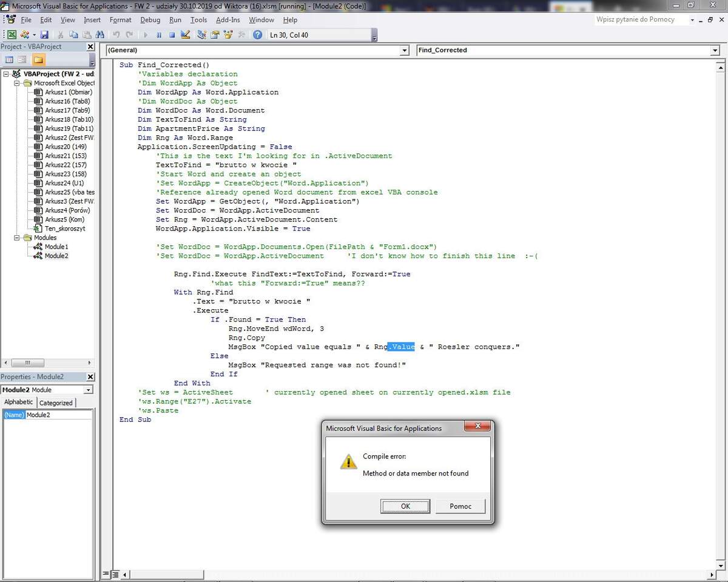Open the Insert menu
Screen dimensions: 728x582
pos(92,20)
